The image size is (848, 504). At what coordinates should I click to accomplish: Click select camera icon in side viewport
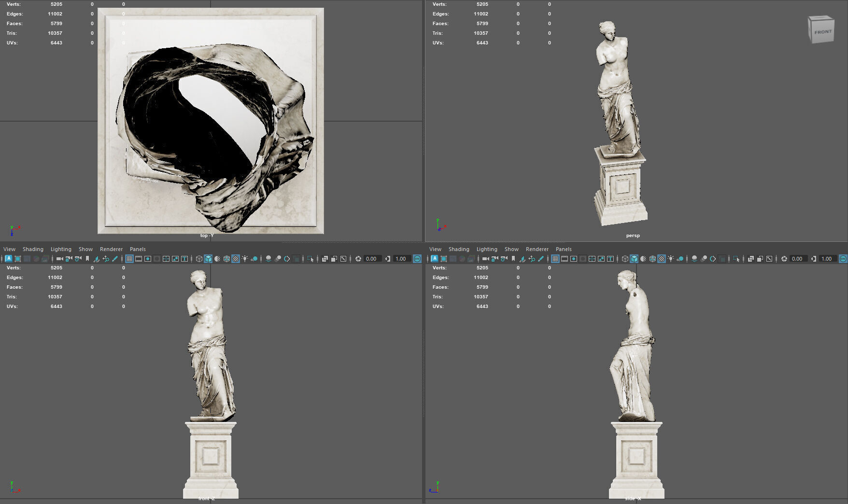[485, 259]
